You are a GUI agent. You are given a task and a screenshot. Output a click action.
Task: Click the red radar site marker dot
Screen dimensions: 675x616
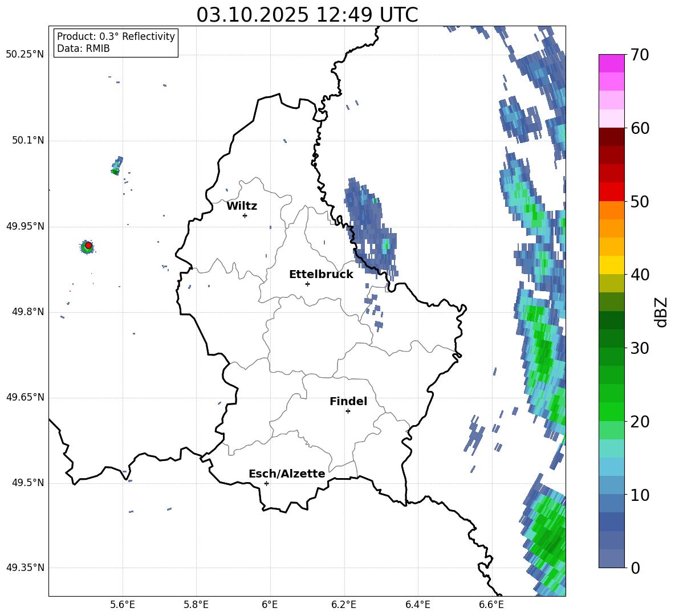coord(88,246)
